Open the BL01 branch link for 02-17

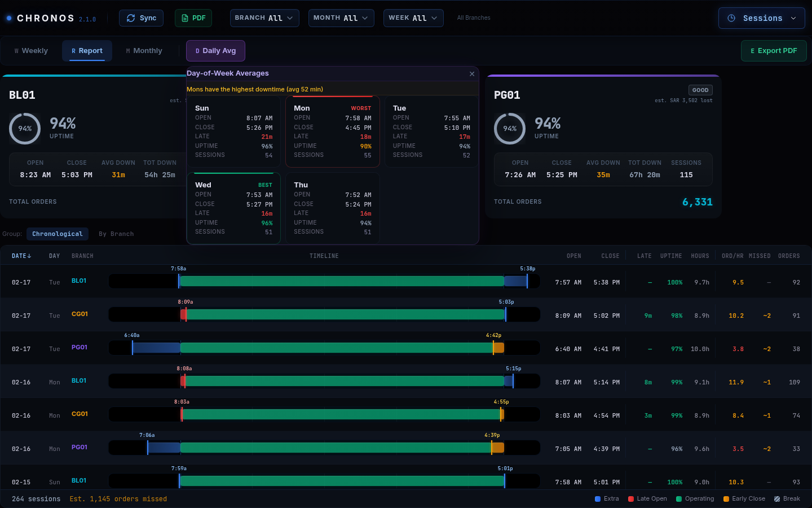coord(79,281)
